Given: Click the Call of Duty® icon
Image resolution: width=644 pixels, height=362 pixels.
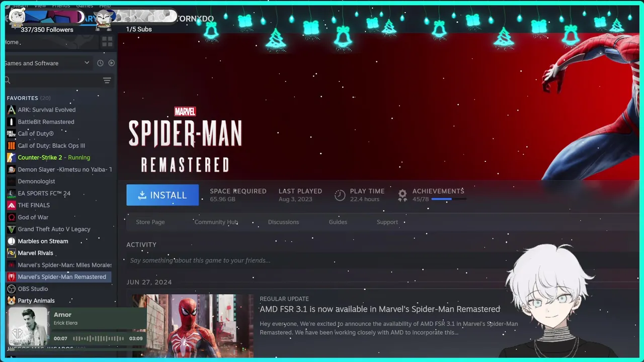Looking at the screenshot, I should pyautogui.click(x=11, y=134).
